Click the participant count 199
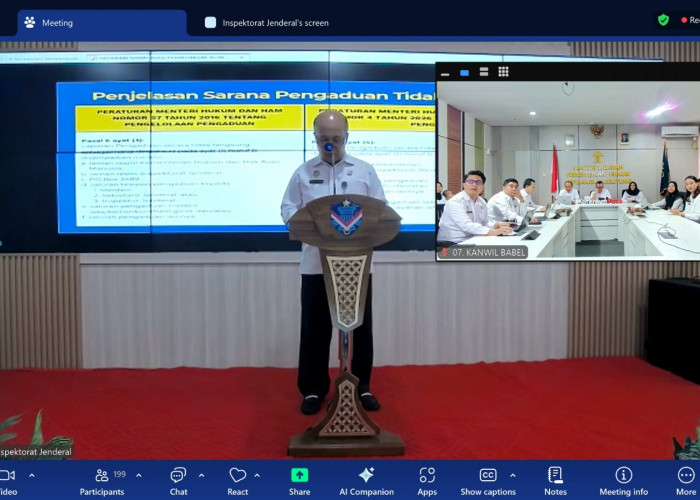This screenshot has width=700, height=500. click(120, 474)
